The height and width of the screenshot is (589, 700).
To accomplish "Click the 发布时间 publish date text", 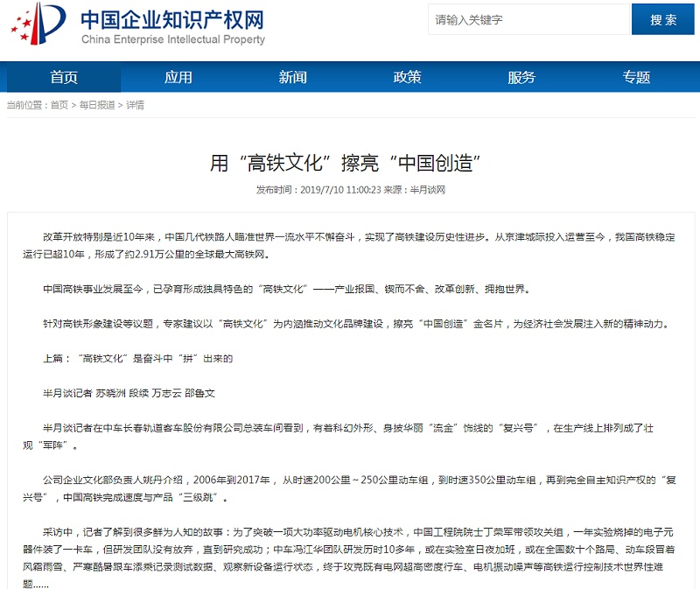I will click(318, 190).
